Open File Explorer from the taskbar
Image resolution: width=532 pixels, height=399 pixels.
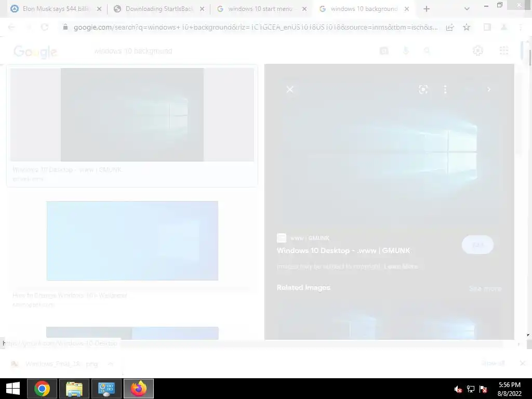pos(74,389)
